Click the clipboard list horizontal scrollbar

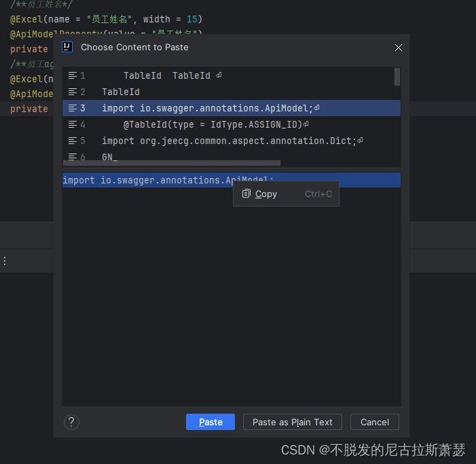(172, 163)
